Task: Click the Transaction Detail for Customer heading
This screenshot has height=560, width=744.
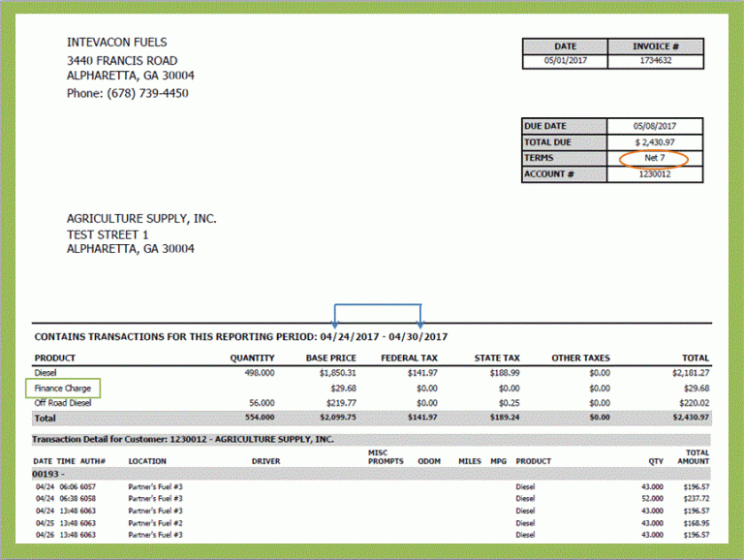Action: tap(184, 439)
